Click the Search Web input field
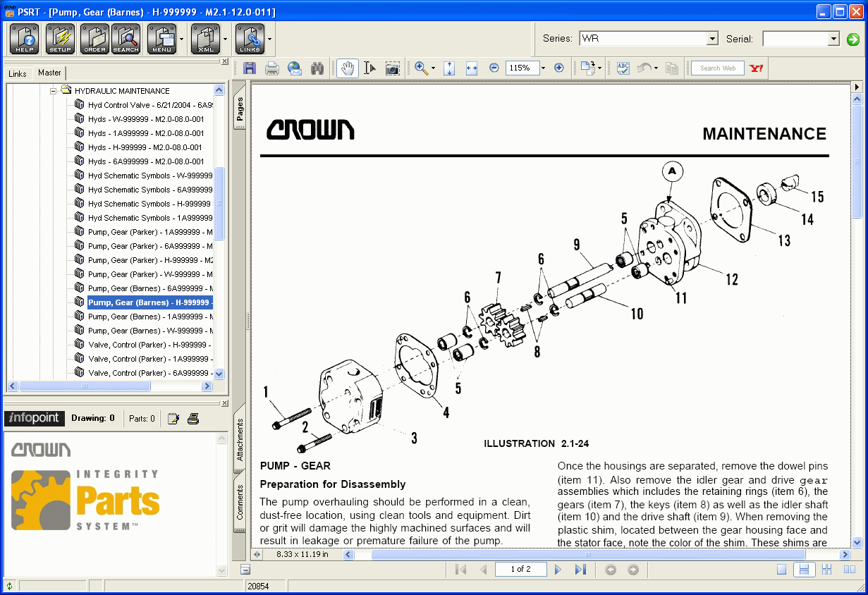Viewport: 868px width, 595px height. pyautogui.click(x=717, y=68)
